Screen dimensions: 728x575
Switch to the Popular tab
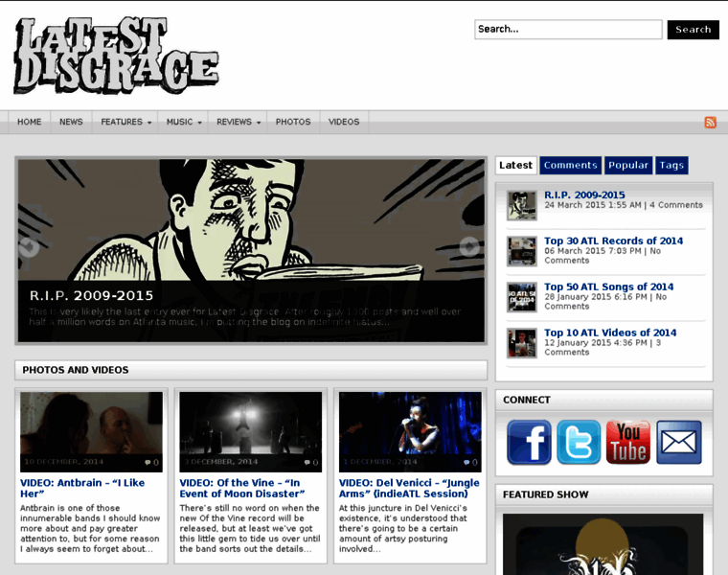coord(628,165)
